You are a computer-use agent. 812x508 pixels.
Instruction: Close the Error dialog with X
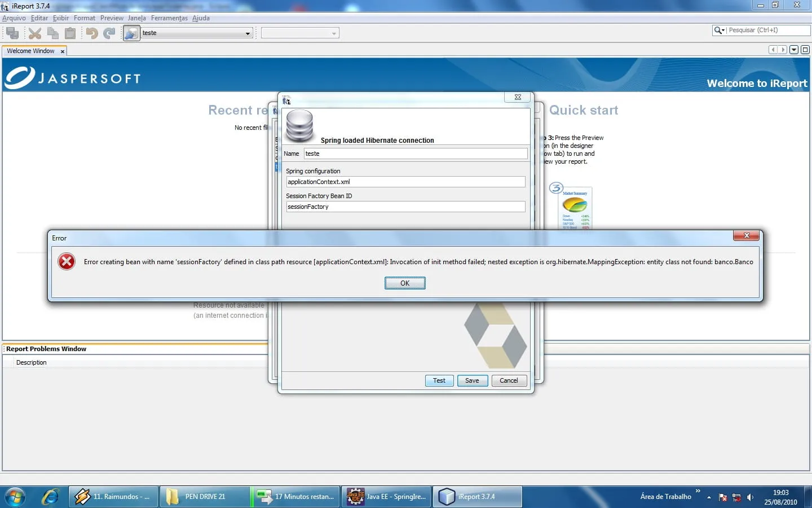click(746, 236)
